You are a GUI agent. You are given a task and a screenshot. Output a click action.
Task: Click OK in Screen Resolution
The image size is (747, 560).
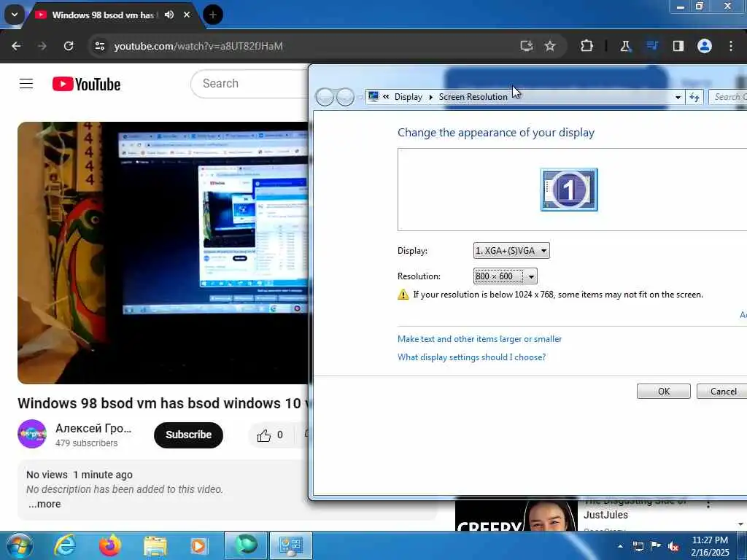click(x=664, y=391)
